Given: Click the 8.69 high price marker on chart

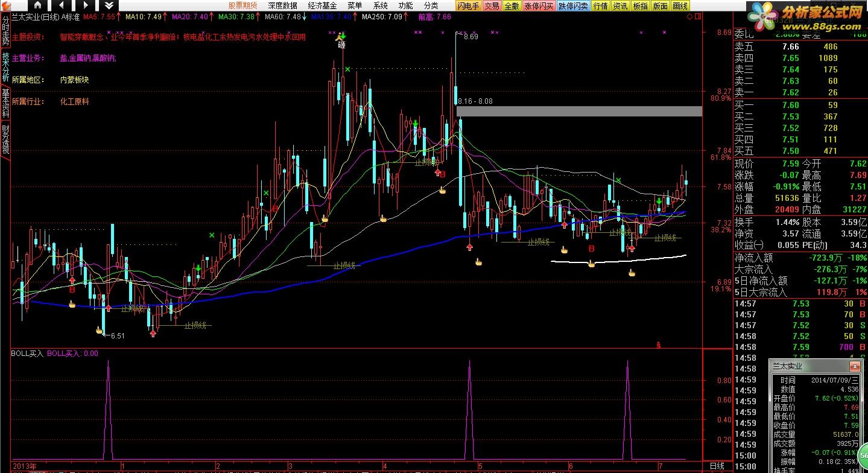Looking at the screenshot, I should point(471,37).
